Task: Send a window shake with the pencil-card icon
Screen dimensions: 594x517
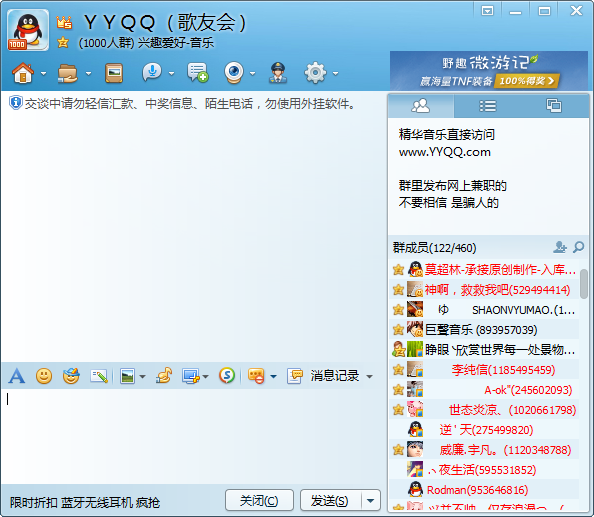Action: click(x=99, y=376)
